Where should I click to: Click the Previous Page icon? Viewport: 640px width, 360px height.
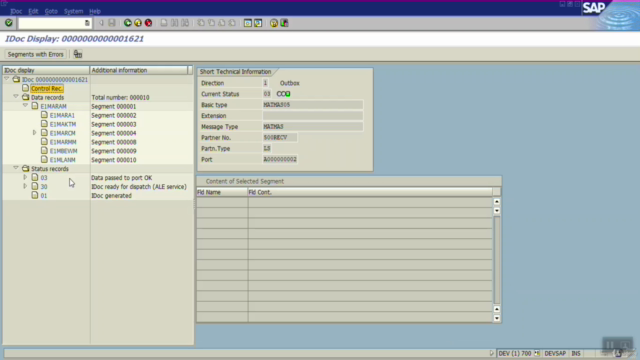pos(211,23)
